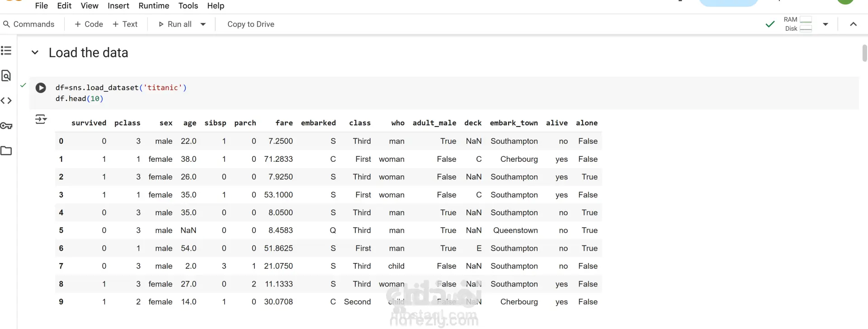Click the RAM and Disk usage bars

tap(798, 24)
